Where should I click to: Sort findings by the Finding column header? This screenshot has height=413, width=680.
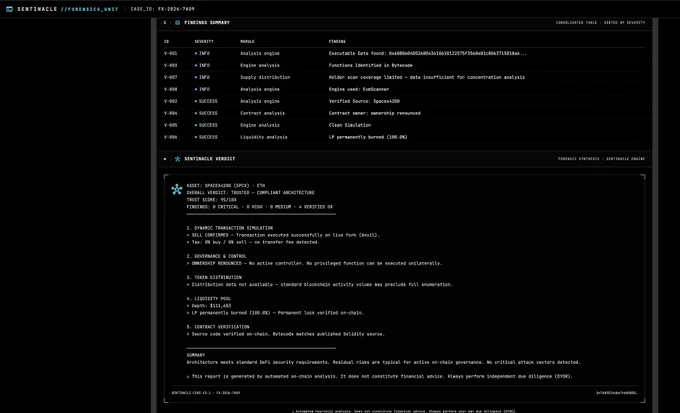pyautogui.click(x=337, y=42)
